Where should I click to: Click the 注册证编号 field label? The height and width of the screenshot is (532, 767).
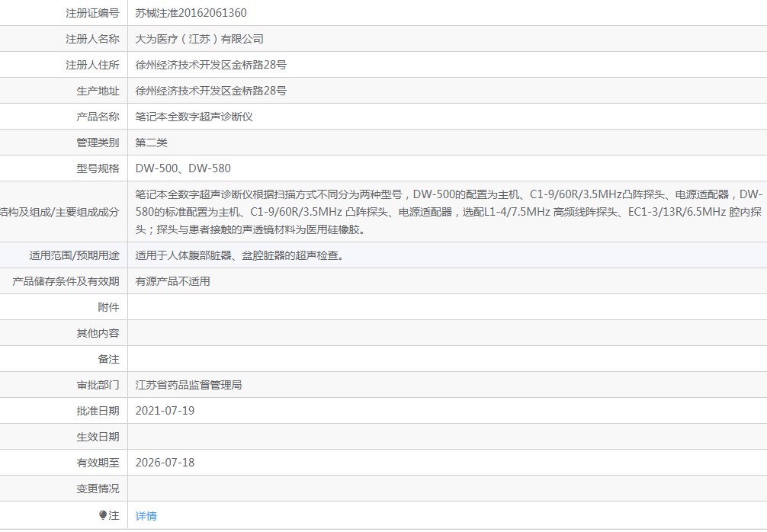(x=92, y=13)
